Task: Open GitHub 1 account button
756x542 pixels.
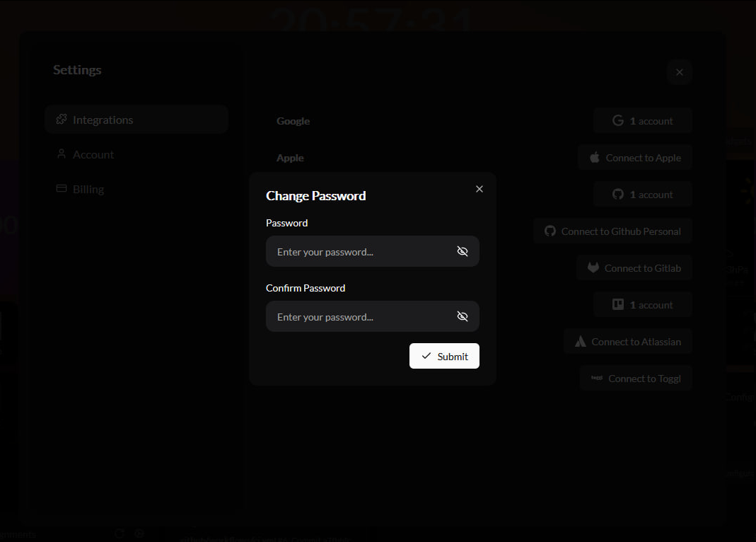Action: (x=643, y=195)
